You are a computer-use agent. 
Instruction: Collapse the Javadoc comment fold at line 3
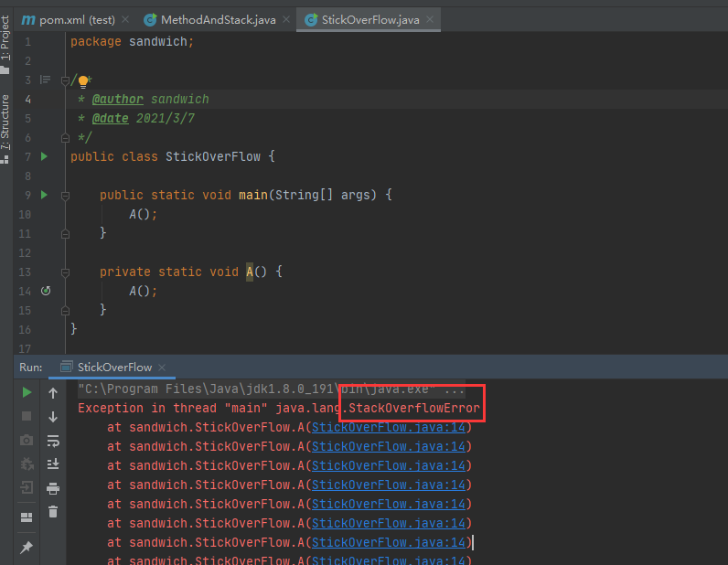pos(65,80)
